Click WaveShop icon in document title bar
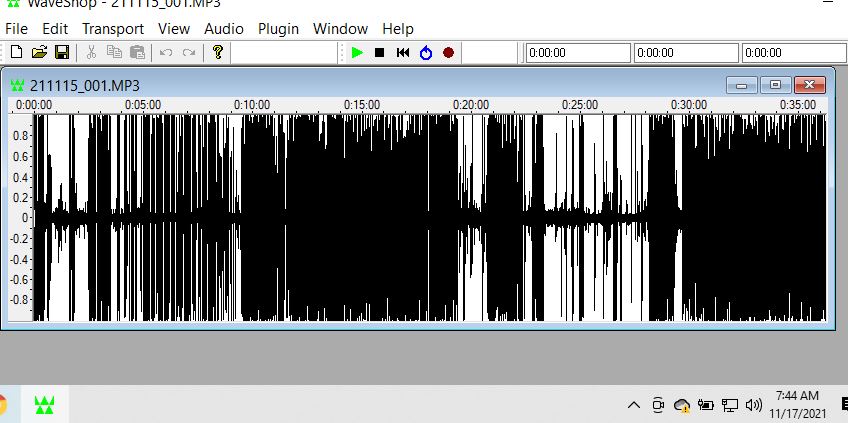This screenshot has height=423, width=848. tap(17, 85)
